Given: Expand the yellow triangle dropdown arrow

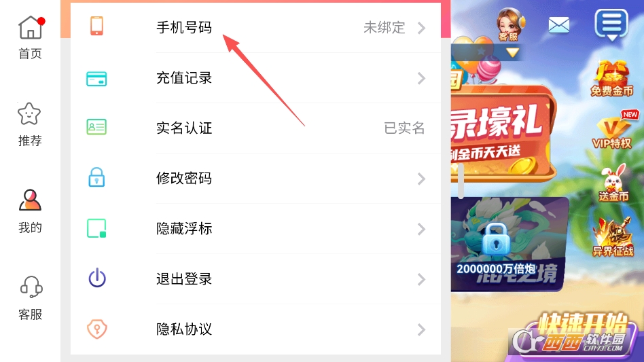Looking at the screenshot, I should click(512, 52).
